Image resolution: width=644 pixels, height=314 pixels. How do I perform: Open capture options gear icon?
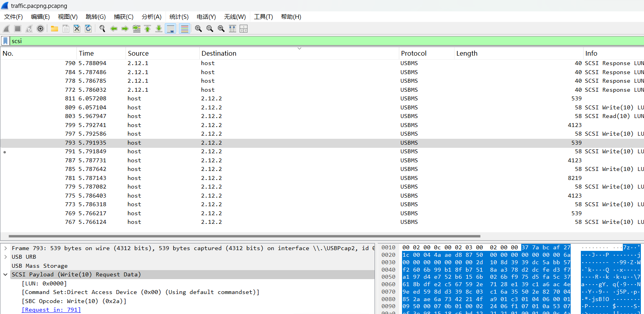[40, 29]
